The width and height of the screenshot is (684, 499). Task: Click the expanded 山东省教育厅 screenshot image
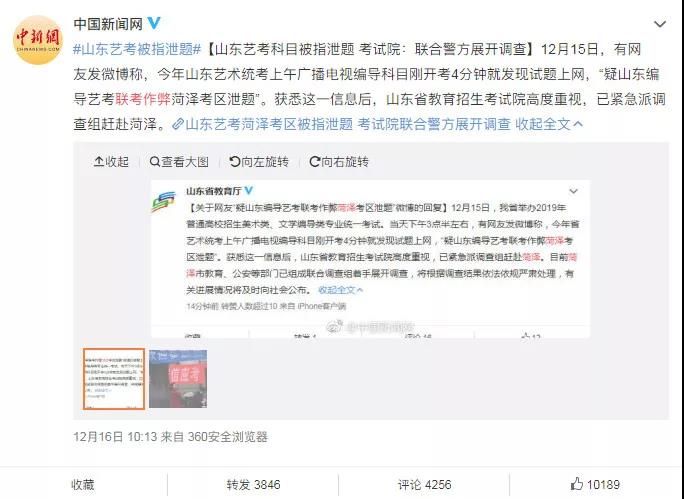[370, 259]
